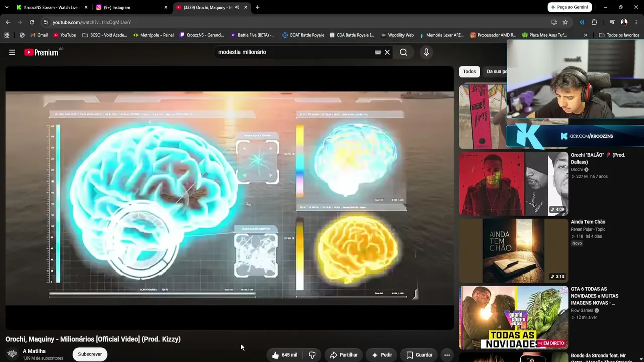644x362 pixels.
Task: Open the Chrome profile avatar
Action: tap(624, 22)
